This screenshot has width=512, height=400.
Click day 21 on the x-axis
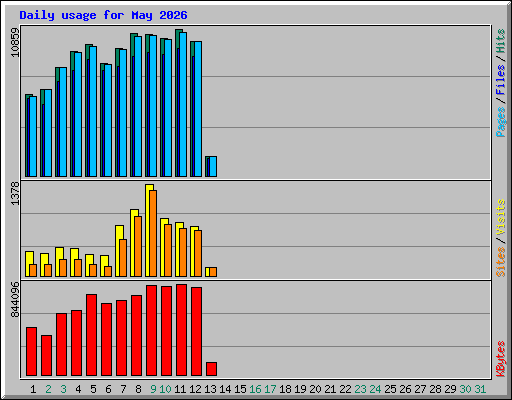pyautogui.click(x=330, y=389)
